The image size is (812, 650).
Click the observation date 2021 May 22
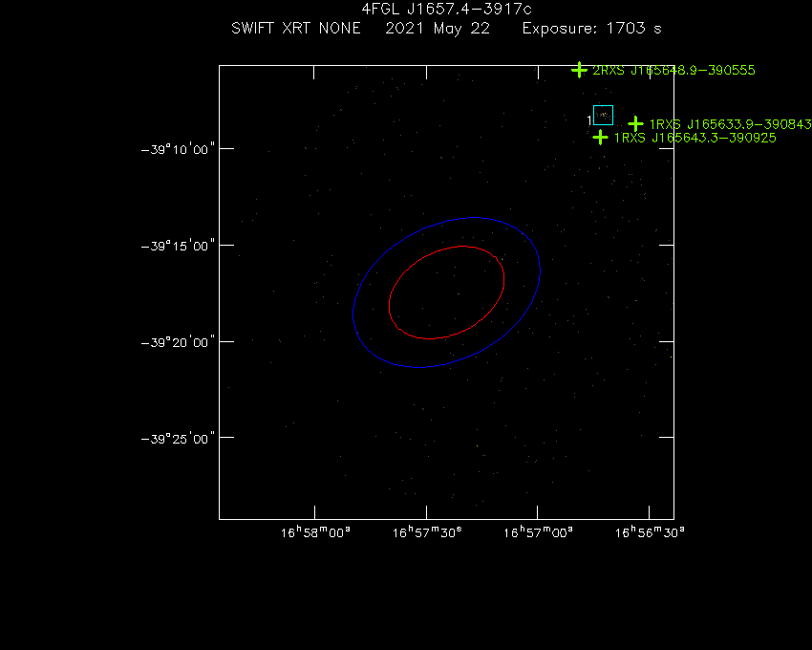[438, 29]
